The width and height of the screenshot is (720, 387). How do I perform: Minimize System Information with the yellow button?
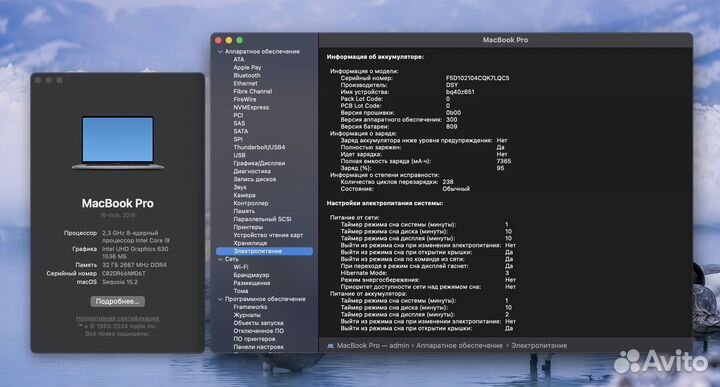(229, 40)
